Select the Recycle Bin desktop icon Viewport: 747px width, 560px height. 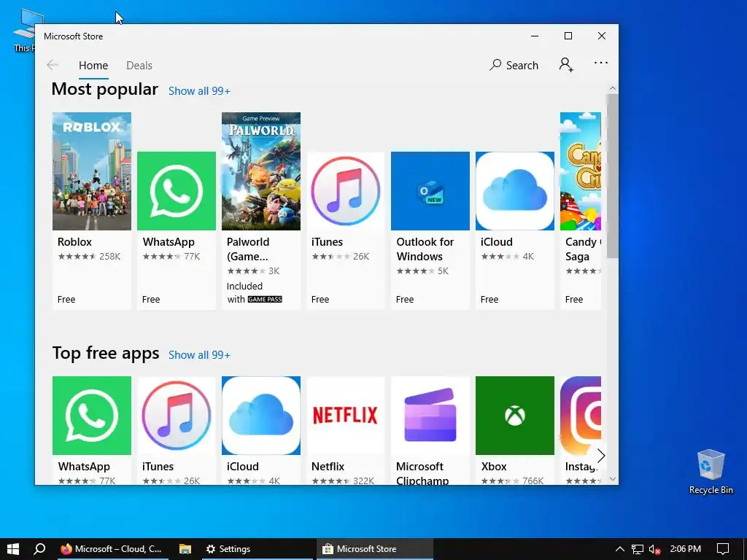tap(711, 472)
